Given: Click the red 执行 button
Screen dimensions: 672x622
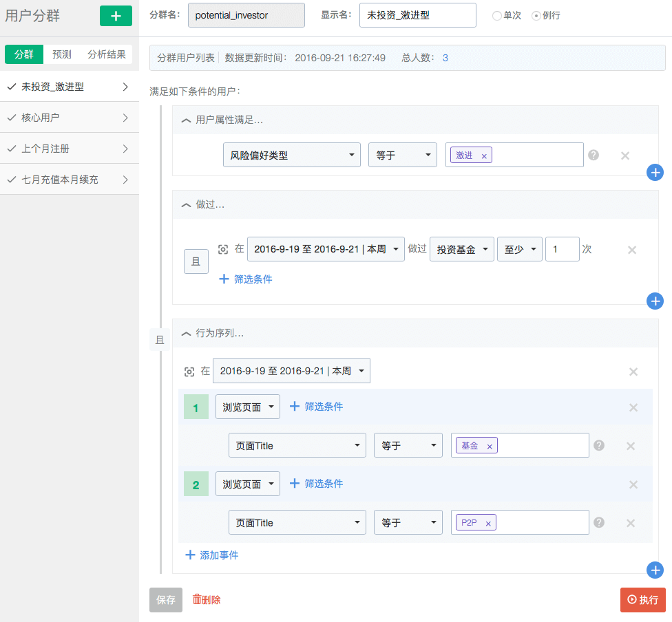Looking at the screenshot, I should (x=642, y=599).
